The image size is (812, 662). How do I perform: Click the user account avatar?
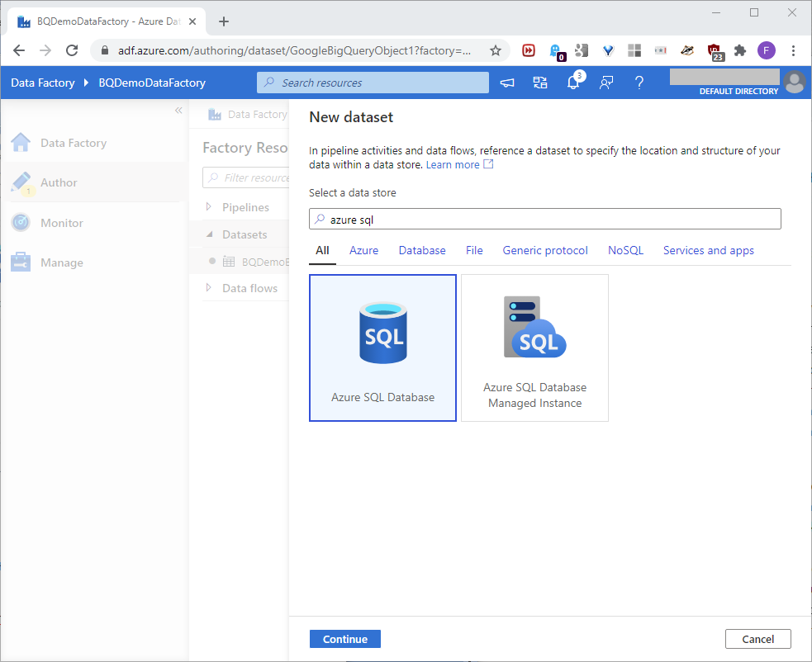pyautogui.click(x=795, y=82)
